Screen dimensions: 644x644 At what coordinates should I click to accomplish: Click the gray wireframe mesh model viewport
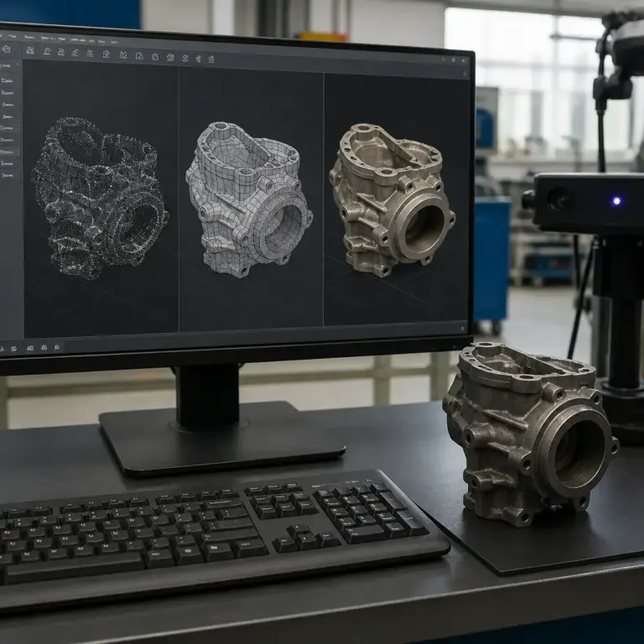coord(252,200)
